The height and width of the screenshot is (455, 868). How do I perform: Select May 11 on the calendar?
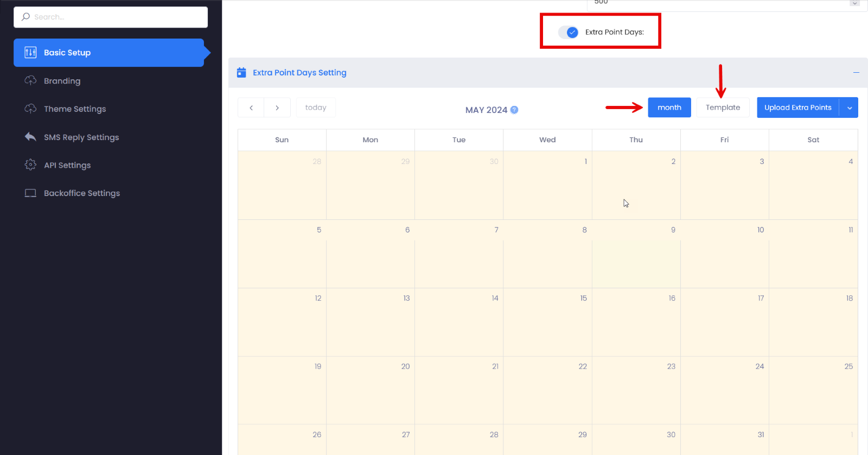813,254
